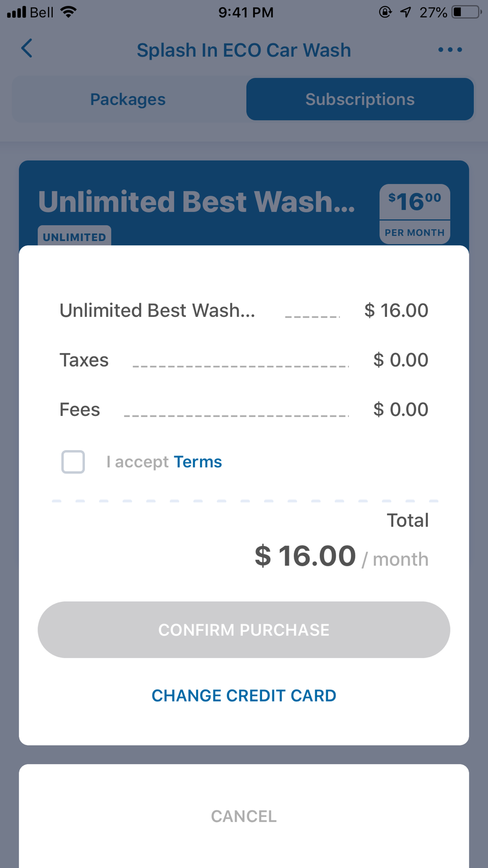Cancel the purchase dialog
488x868 pixels.
pos(244,816)
